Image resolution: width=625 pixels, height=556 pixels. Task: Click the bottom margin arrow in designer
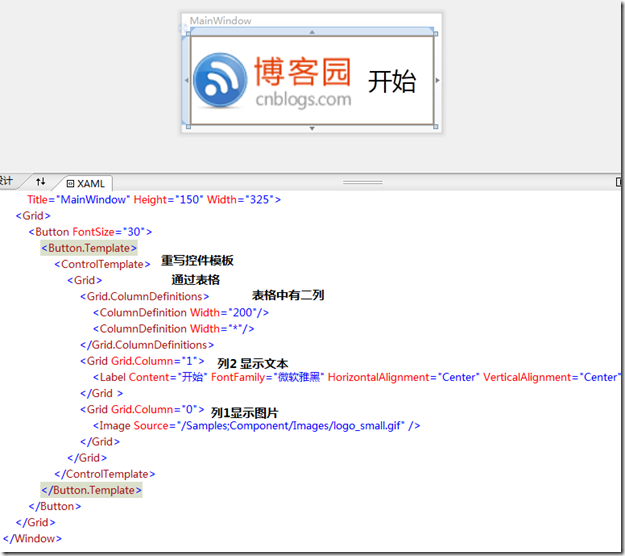click(x=312, y=128)
